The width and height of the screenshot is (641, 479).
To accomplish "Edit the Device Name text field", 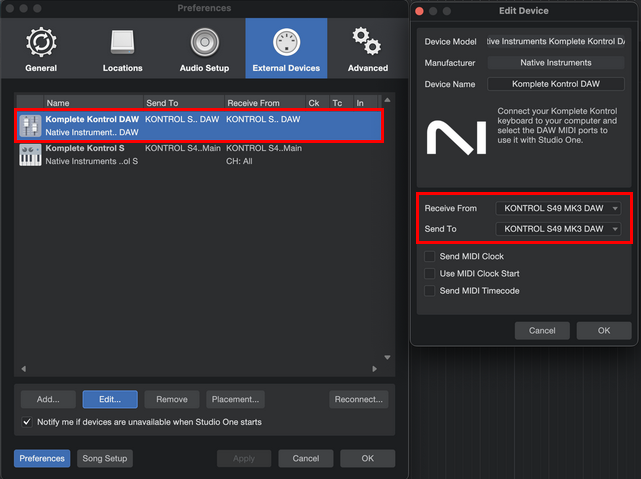I will [x=554, y=84].
